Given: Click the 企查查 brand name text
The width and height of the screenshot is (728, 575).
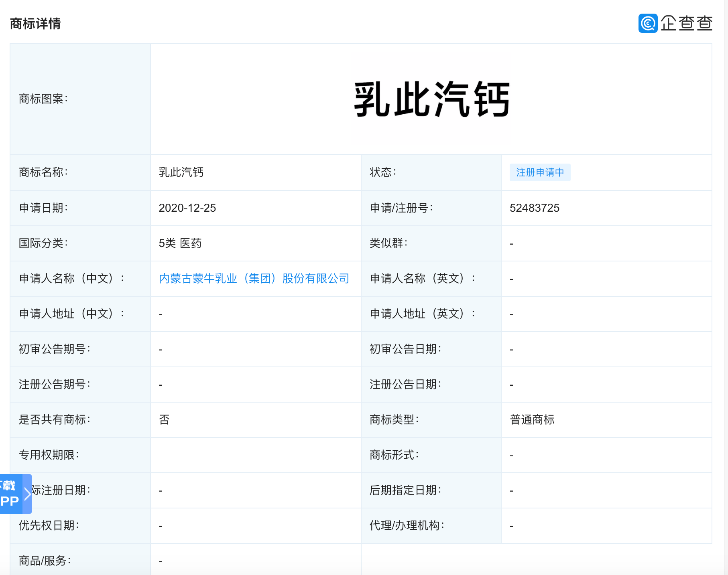Looking at the screenshot, I should [x=686, y=23].
